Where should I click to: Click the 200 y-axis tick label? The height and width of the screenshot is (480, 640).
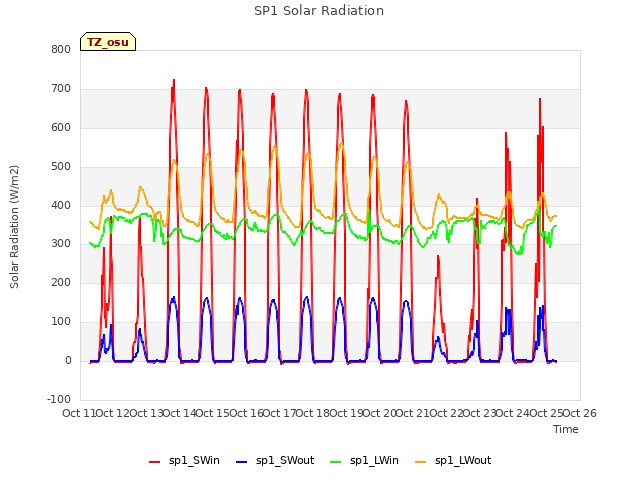[61, 283]
